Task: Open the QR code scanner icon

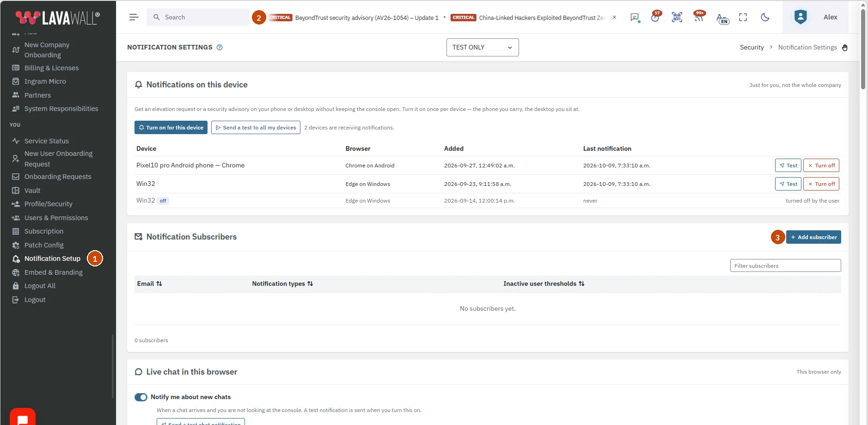Action: [x=677, y=17]
